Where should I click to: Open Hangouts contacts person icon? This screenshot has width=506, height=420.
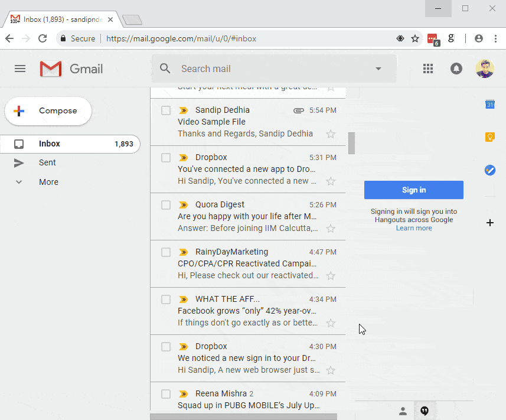tap(403, 411)
